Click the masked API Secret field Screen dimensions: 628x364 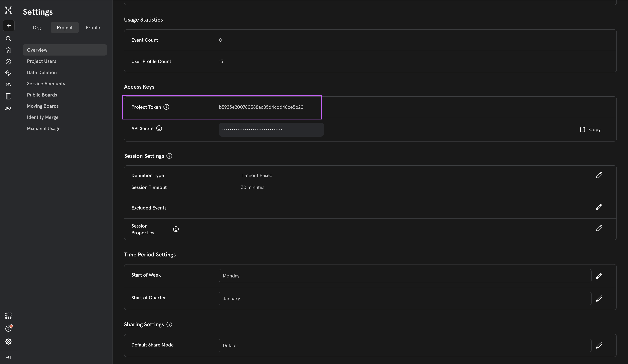coord(271,130)
